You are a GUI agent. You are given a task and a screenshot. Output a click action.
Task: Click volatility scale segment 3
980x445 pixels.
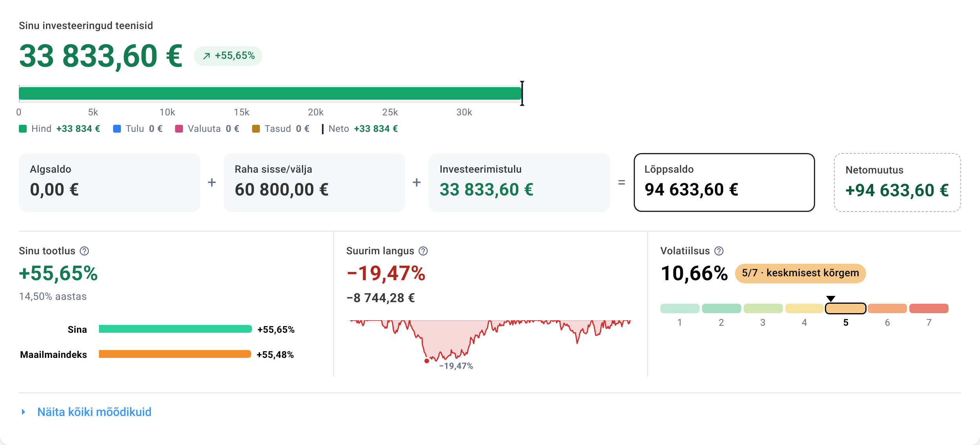point(763,308)
